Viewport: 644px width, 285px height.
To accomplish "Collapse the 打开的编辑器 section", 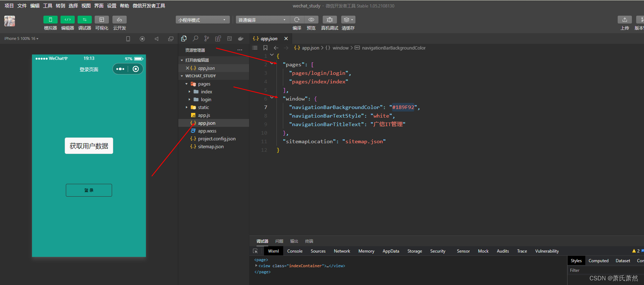I will tap(182, 60).
